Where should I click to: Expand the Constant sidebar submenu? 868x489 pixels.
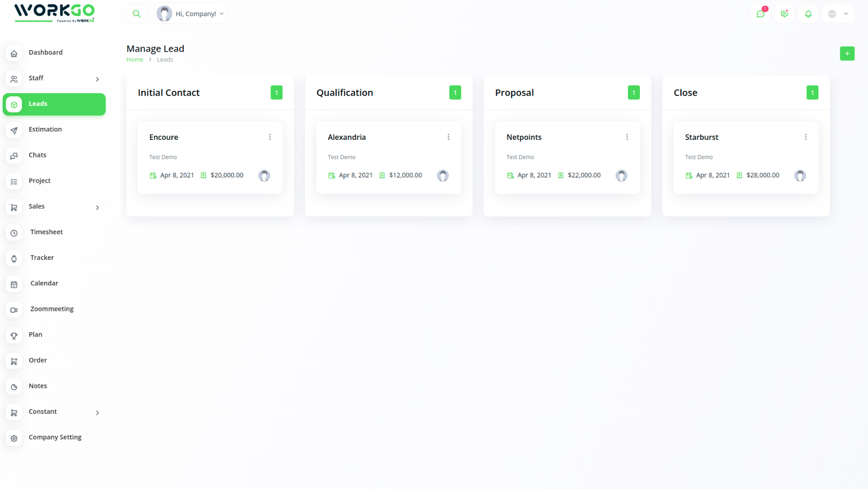coord(97,413)
